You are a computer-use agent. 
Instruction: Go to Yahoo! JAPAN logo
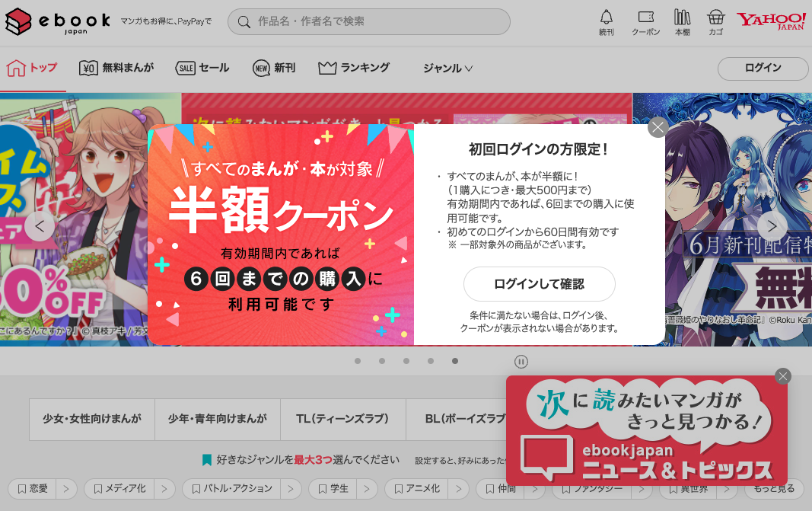[771, 21]
